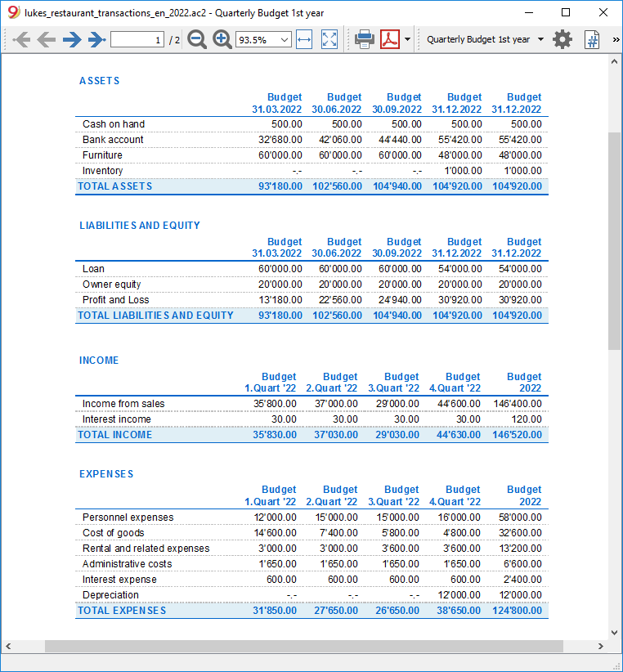Click Rental and related expenses label
This screenshot has height=672, width=623.
click(x=146, y=549)
